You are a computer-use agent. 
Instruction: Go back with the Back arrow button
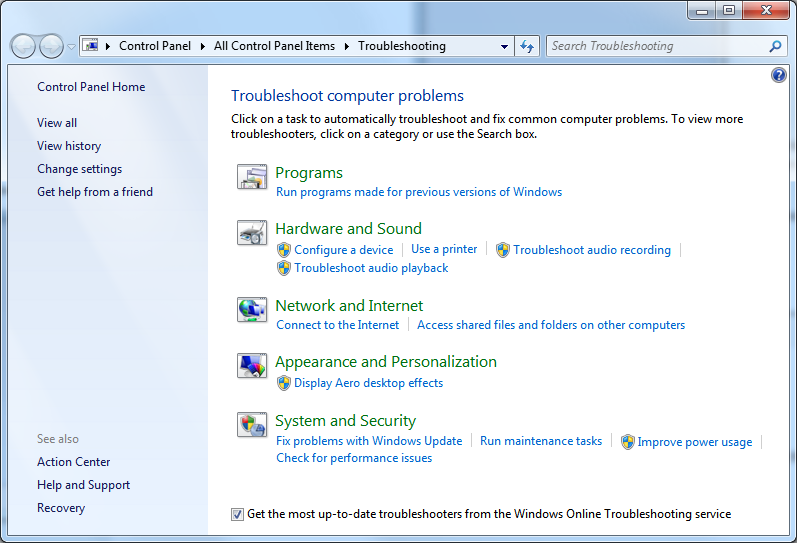(x=23, y=47)
